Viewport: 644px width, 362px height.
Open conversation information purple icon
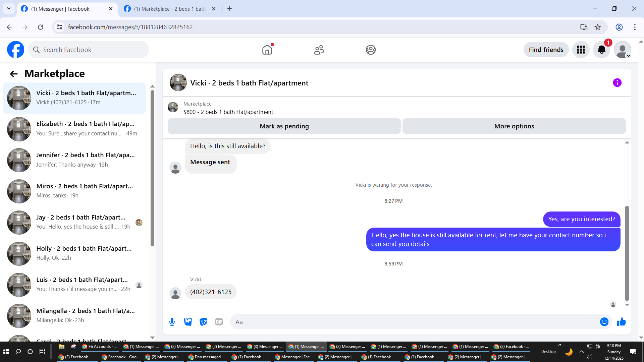point(617,83)
